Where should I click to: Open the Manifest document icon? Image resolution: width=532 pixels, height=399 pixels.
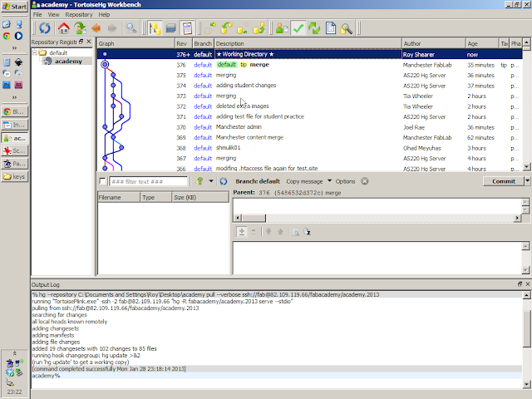(x=331, y=28)
